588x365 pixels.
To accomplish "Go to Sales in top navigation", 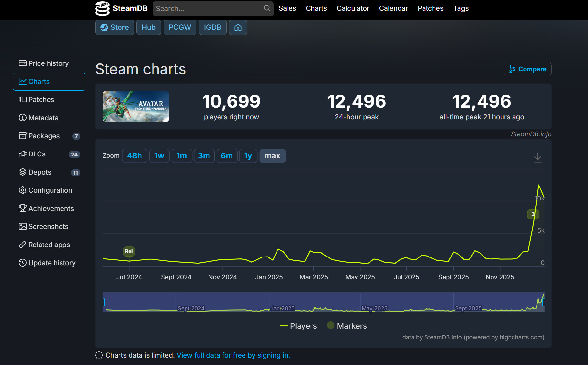I will (287, 8).
